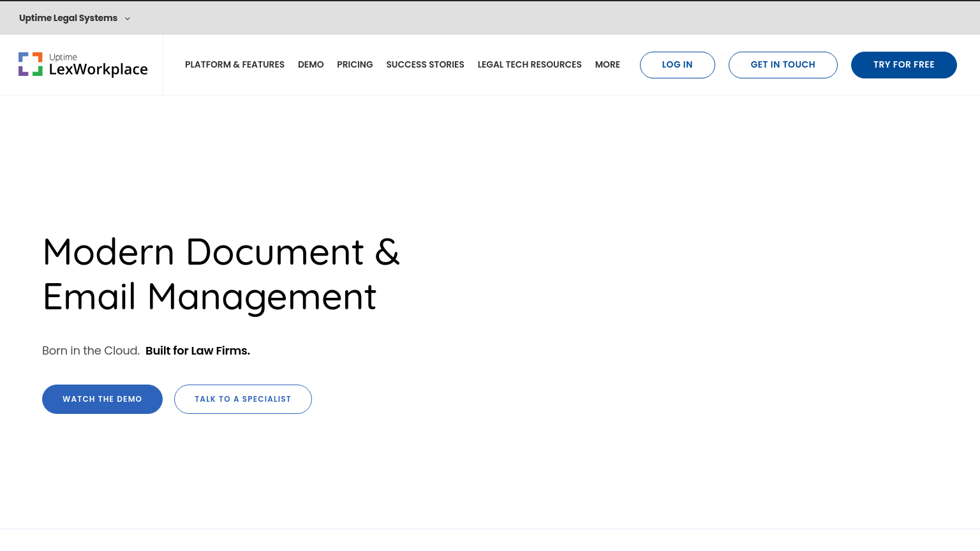
Task: Start with the Try For Free button
Action: [903, 65]
